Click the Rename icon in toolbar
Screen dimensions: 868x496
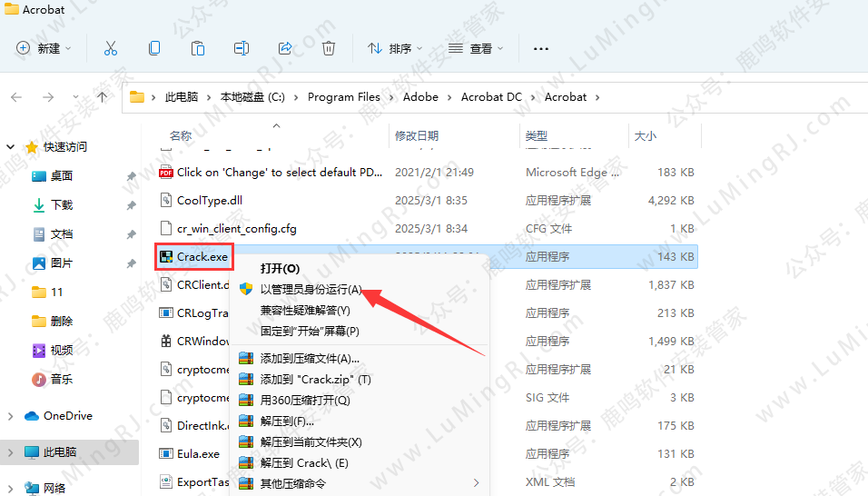point(242,49)
